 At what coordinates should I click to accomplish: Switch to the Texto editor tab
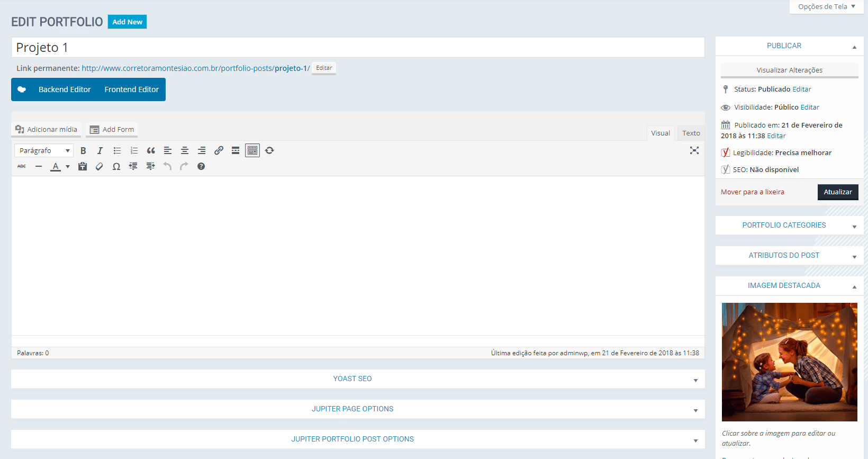691,133
